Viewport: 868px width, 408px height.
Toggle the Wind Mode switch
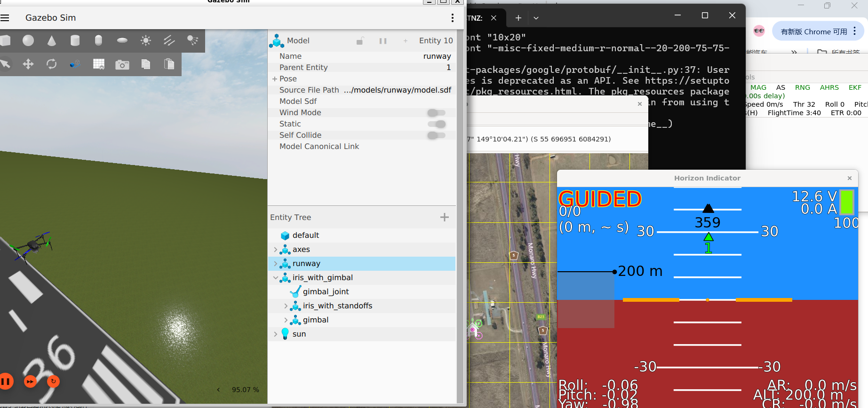(x=436, y=113)
